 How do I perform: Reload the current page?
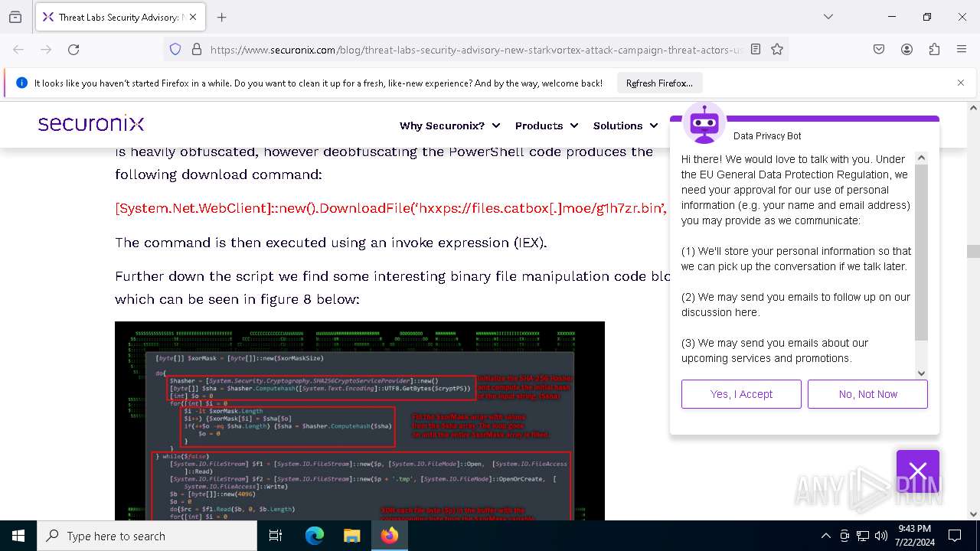click(x=73, y=49)
